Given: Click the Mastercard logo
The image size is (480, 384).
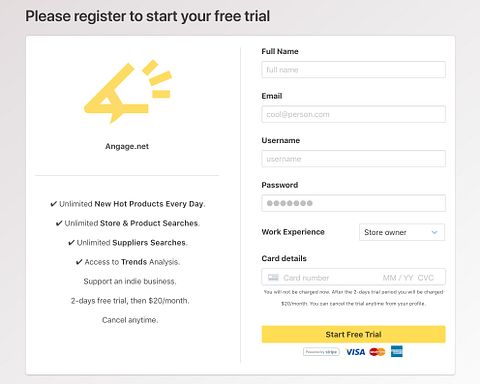Looking at the screenshot, I should coord(377,352).
